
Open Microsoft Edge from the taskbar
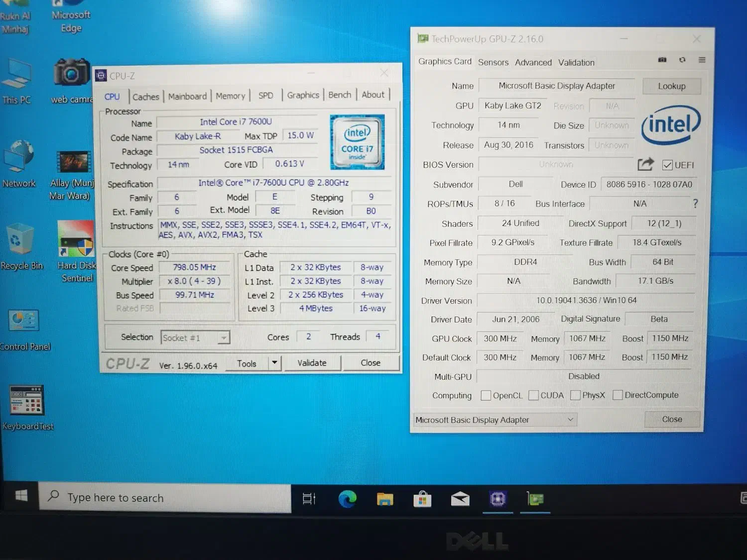347,498
